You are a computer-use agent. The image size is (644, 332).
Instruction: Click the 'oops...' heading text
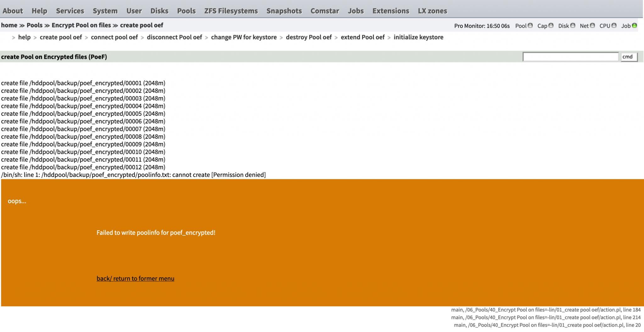(17, 201)
